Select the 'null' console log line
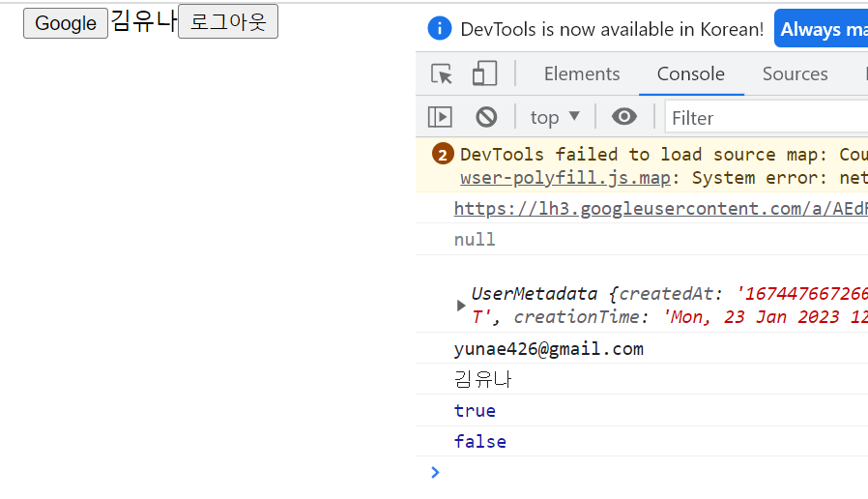 (x=475, y=239)
